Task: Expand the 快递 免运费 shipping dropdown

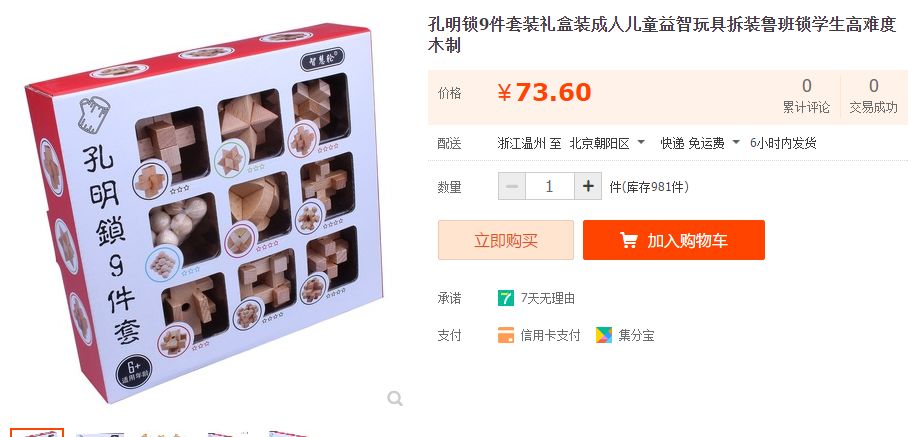Action: (x=700, y=143)
